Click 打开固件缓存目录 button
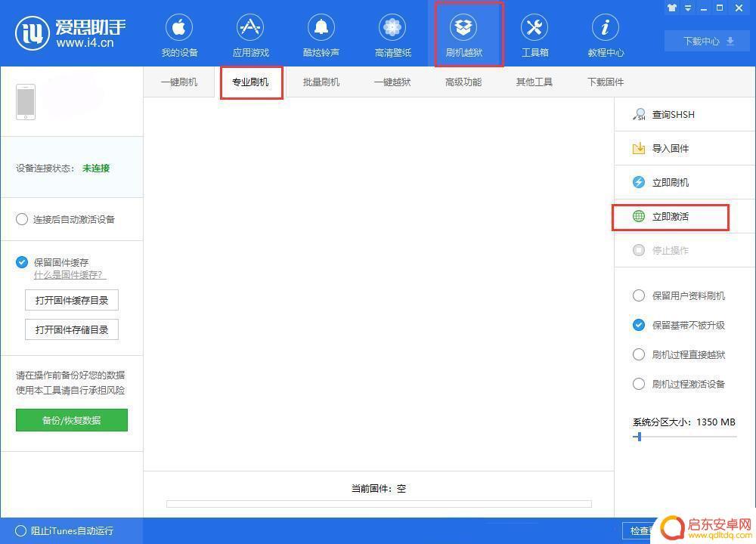Screen dimensions: 756x544 coord(72,300)
